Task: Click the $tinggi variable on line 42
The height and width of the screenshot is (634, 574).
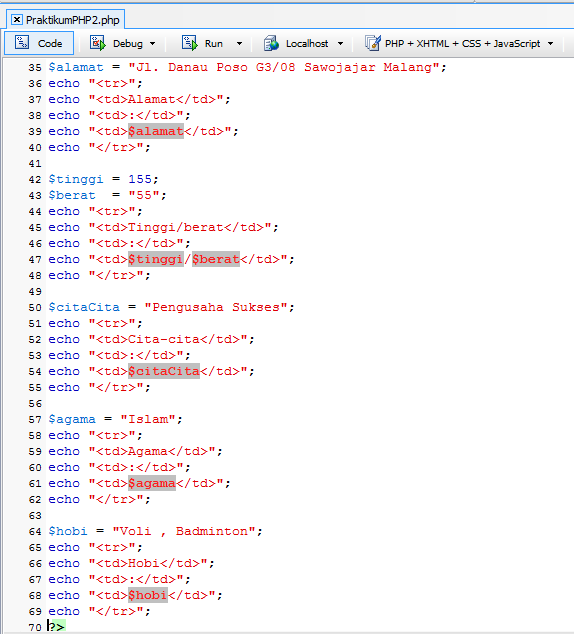Action: (76, 179)
